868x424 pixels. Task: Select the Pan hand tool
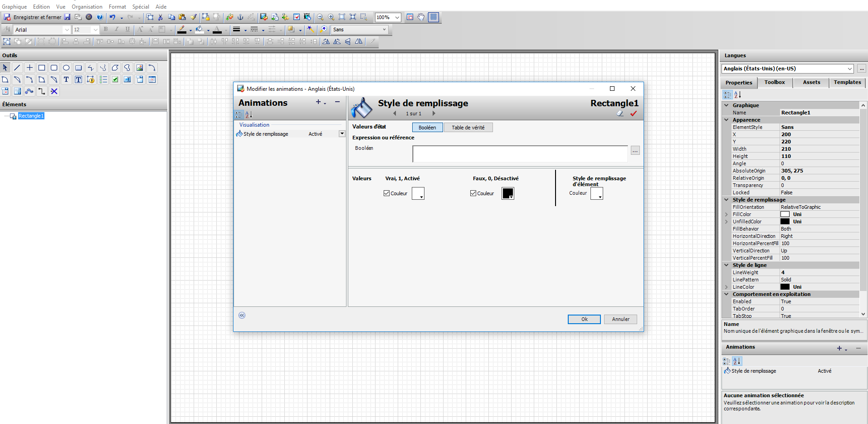pyautogui.click(x=421, y=17)
